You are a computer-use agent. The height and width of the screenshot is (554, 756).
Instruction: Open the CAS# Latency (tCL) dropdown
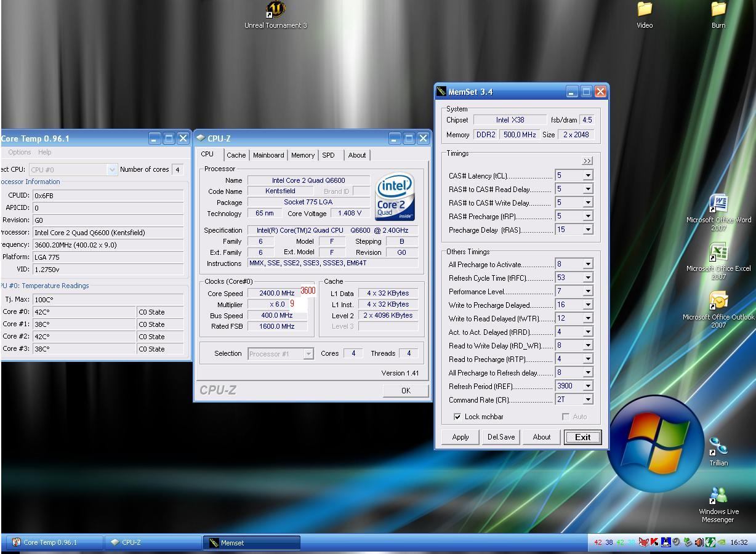tap(587, 175)
